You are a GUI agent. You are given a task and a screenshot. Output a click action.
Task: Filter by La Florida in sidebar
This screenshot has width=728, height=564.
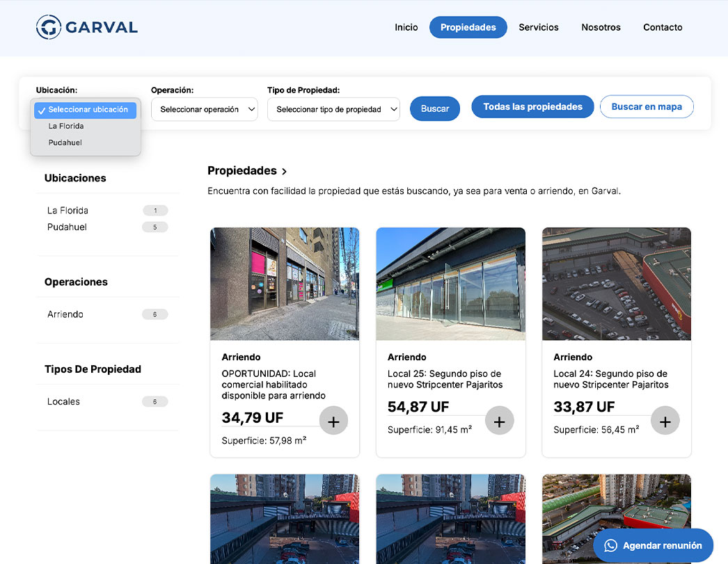pyautogui.click(x=68, y=211)
